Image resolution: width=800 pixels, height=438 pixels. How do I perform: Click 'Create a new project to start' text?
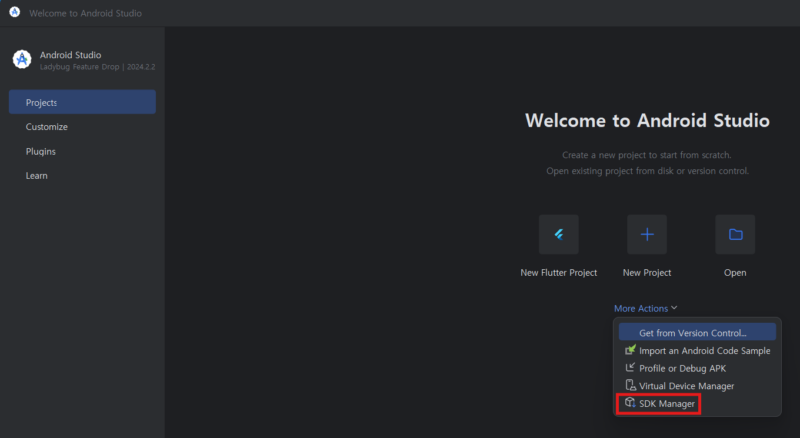point(647,155)
